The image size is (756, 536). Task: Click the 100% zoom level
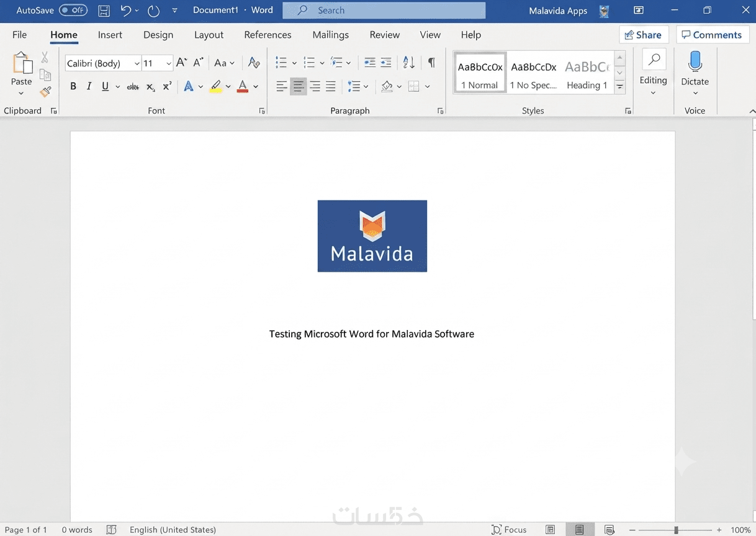tap(740, 530)
